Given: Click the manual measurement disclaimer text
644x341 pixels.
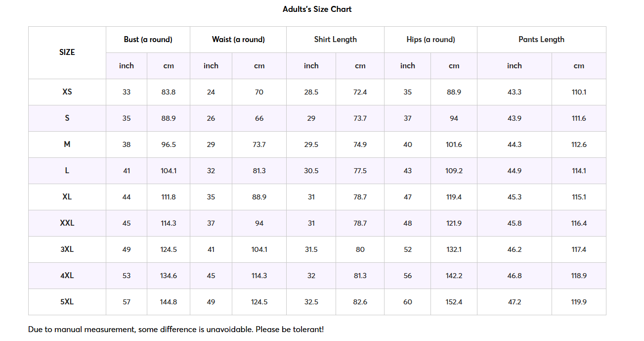Looking at the screenshot, I should [x=176, y=329].
